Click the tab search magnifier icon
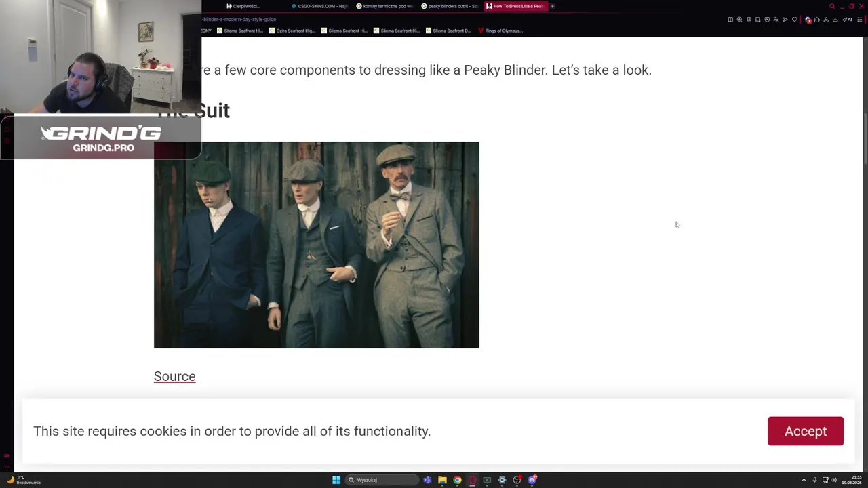The image size is (868, 488). 832,6
